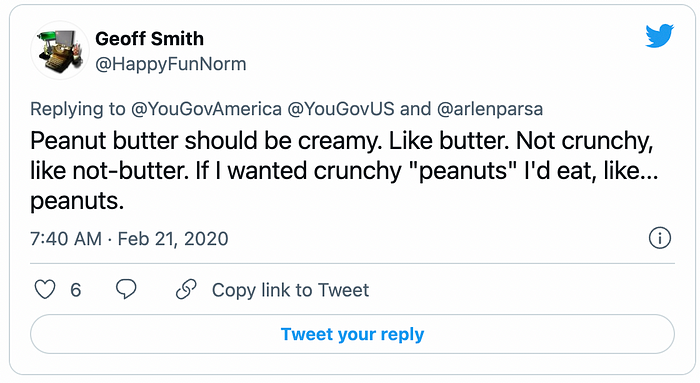Open replies via speech bubble icon
Screen dimensions: 700x383
click(126, 289)
